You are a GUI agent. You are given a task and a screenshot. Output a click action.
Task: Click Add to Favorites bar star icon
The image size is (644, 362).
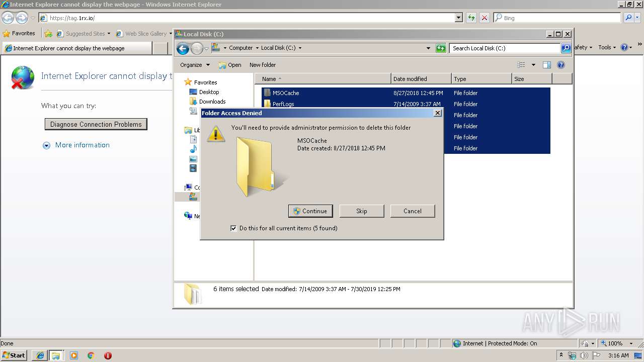click(x=48, y=34)
